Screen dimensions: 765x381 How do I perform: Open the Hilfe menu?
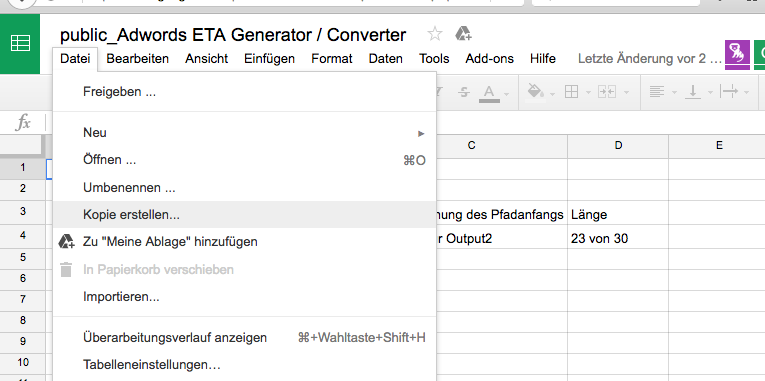click(x=543, y=59)
